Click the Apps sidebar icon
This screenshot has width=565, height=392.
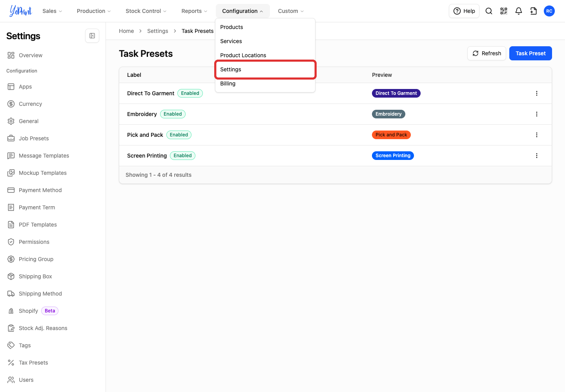[x=11, y=87]
